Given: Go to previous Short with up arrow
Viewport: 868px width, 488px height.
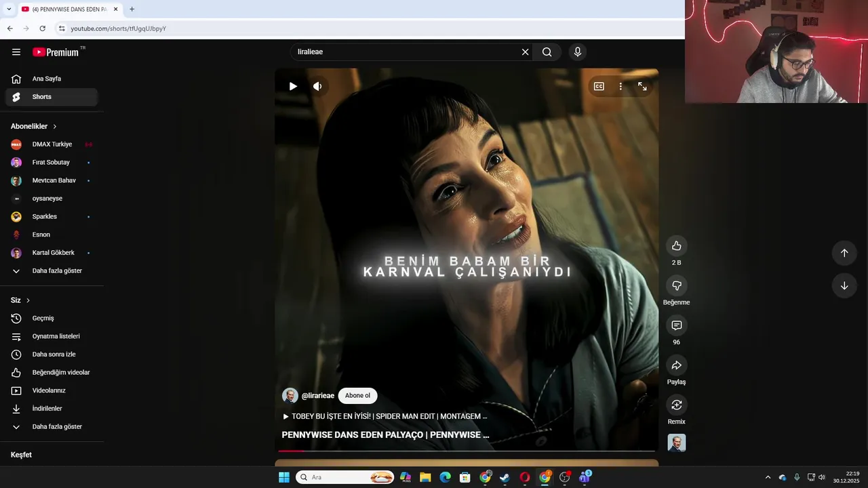Looking at the screenshot, I should coord(844,253).
